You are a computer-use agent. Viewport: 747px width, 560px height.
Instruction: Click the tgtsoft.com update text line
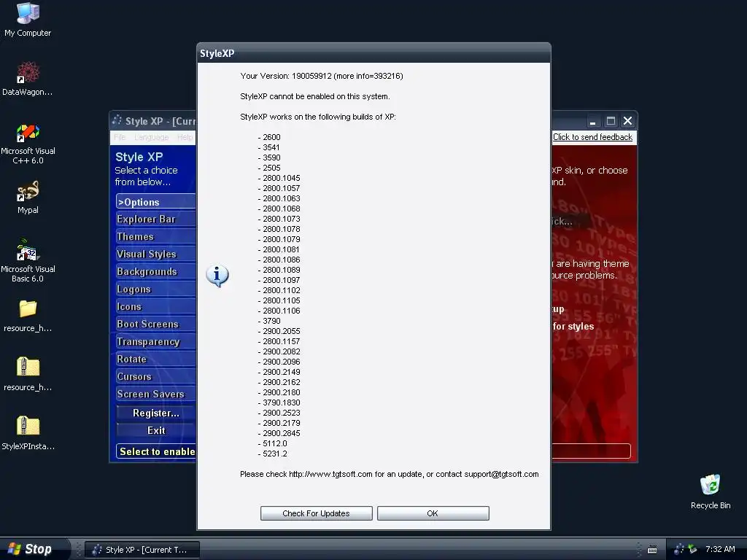(390, 474)
